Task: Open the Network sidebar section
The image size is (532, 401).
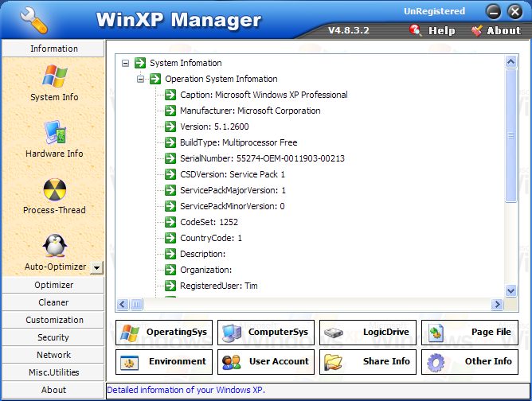Action: (x=53, y=355)
